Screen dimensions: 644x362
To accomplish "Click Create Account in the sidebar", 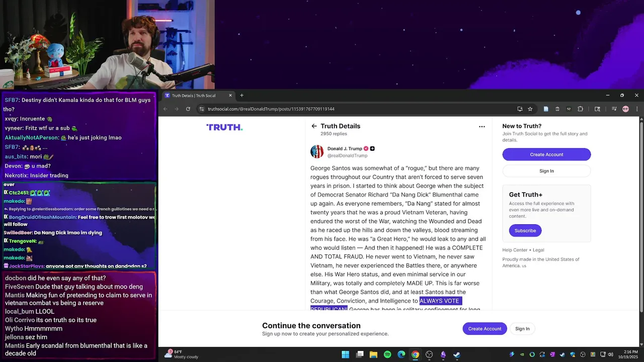I will [x=546, y=154].
